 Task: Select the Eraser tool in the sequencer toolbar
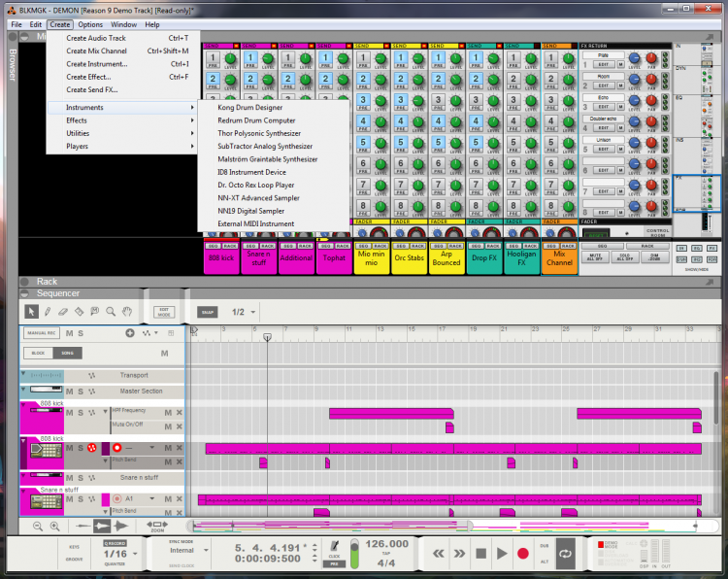pos(63,311)
